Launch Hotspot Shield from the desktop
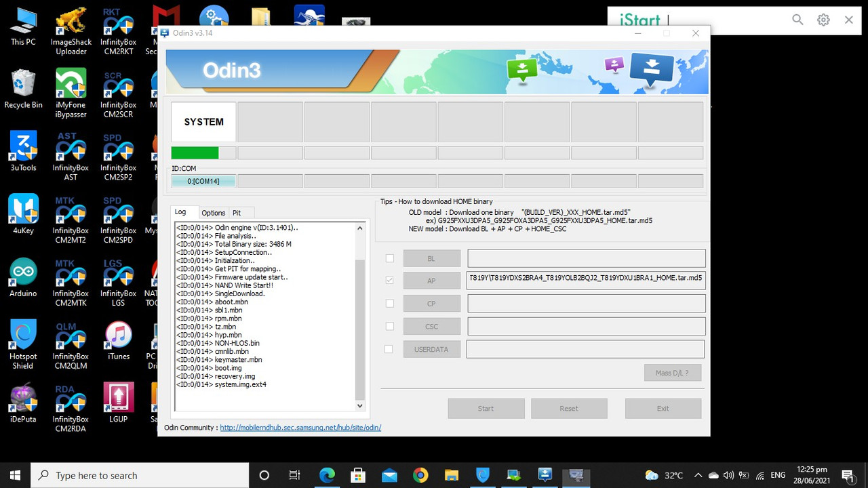The width and height of the screenshot is (868, 488). pyautogui.click(x=23, y=346)
